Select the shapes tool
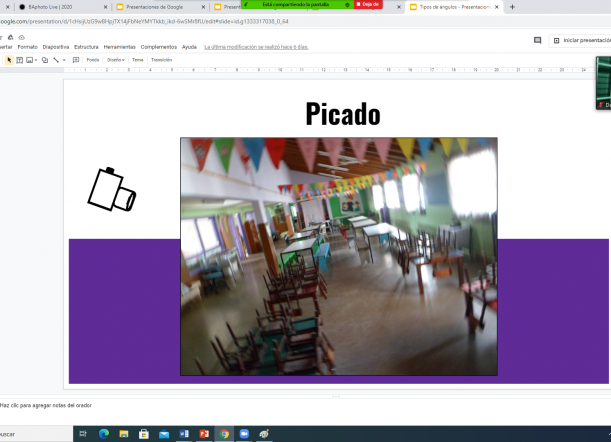This screenshot has width=611, height=442. point(44,60)
